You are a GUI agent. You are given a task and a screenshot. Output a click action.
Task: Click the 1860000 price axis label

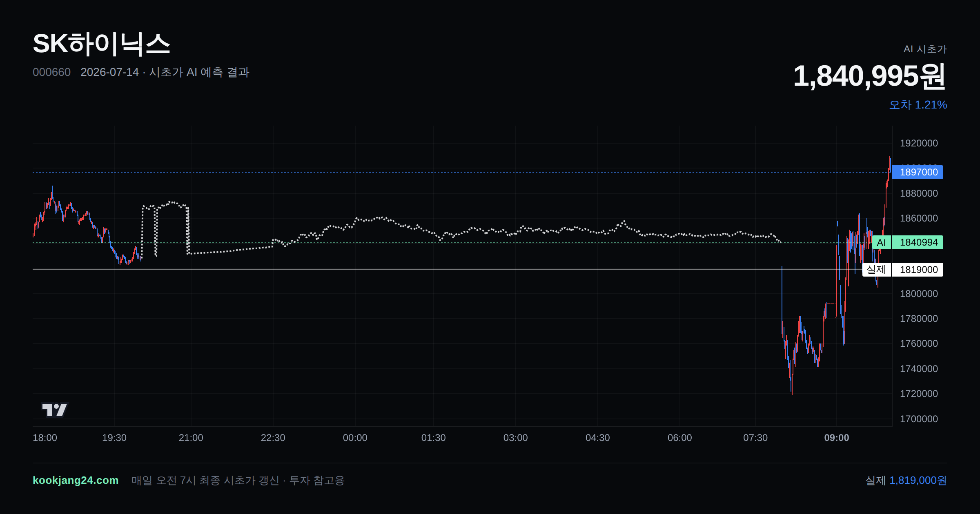coord(919,218)
